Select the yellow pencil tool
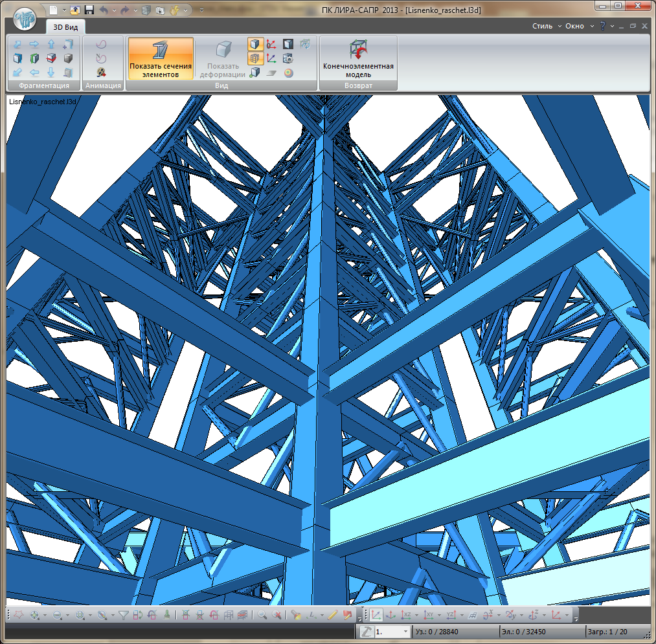 [x=333, y=615]
